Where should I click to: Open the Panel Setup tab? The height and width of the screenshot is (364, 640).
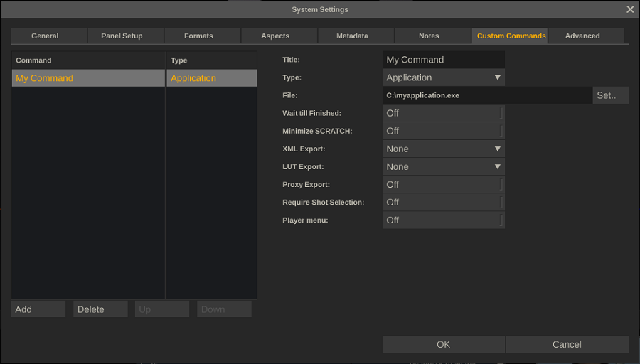[122, 36]
